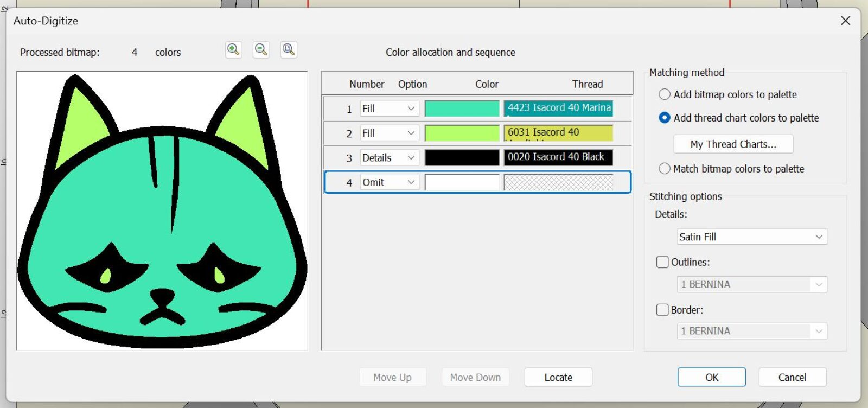The height and width of the screenshot is (408, 868).
Task: Select the black color swatch in row 3
Action: (462, 157)
